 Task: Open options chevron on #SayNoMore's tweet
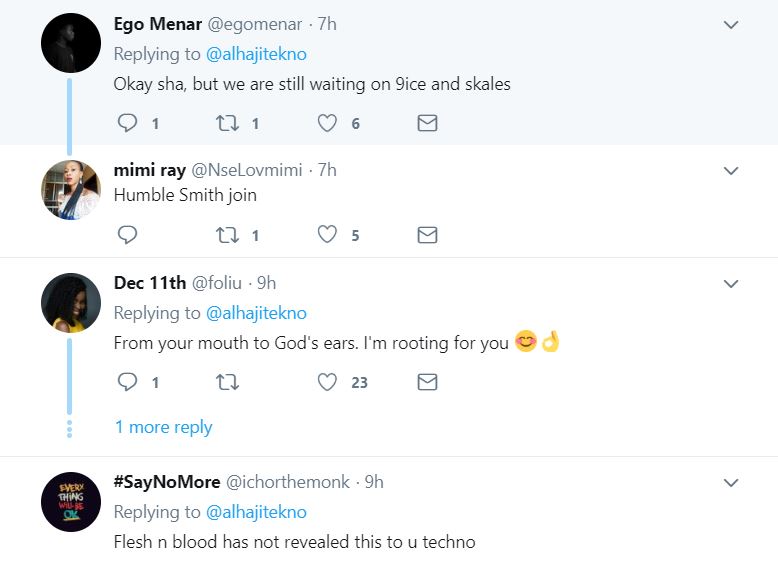click(x=731, y=483)
